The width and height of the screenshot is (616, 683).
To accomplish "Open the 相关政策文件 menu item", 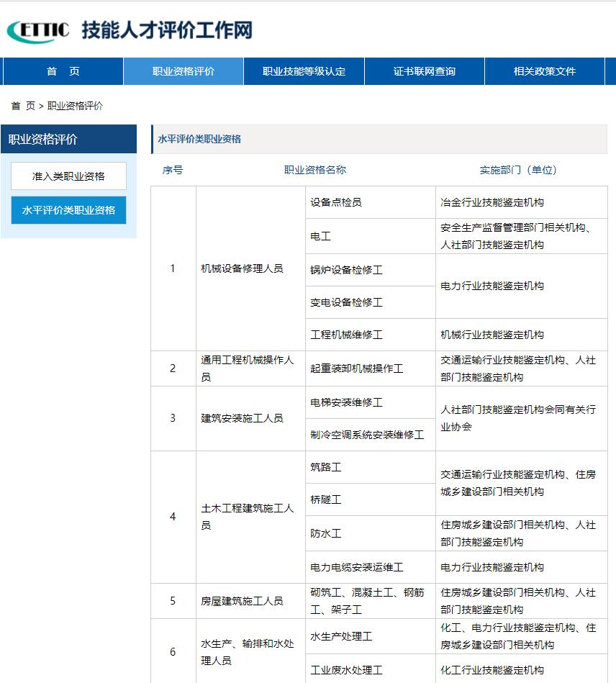I will tap(545, 71).
